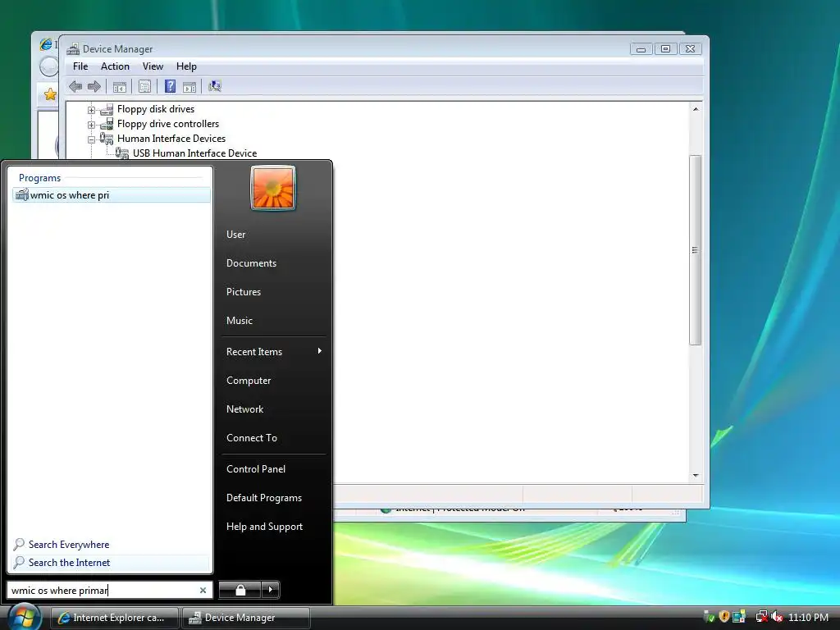Open Network from the Start menu
The height and width of the screenshot is (630, 840).
pos(244,409)
